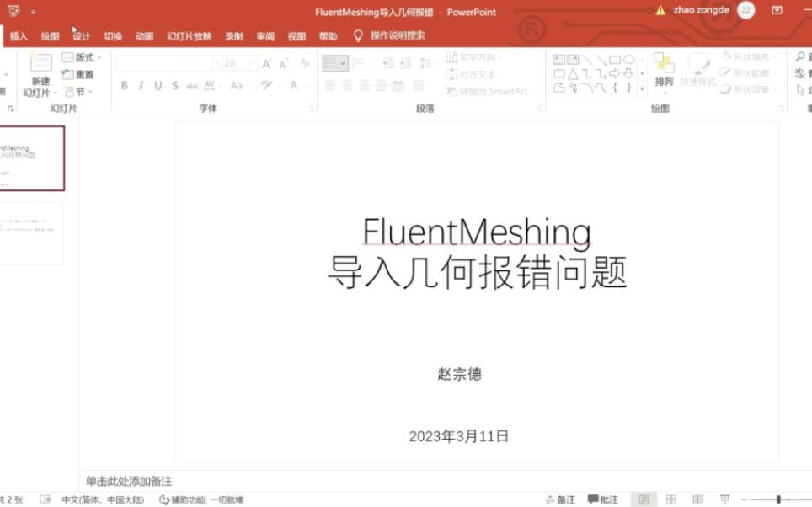
Task: Click the 形状效果 button
Action: click(750, 89)
